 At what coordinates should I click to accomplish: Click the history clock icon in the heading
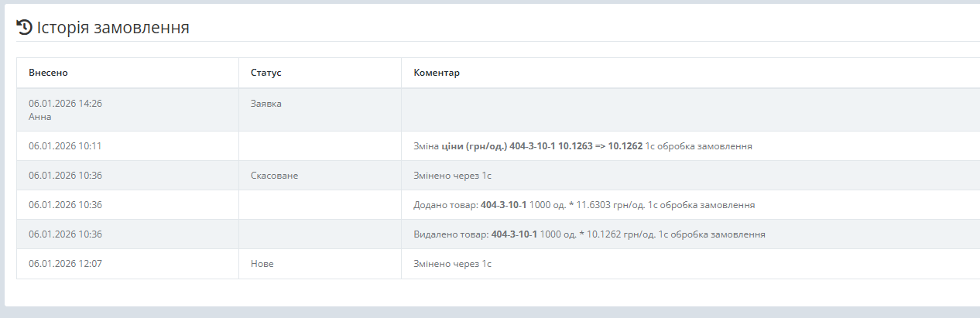click(24, 28)
